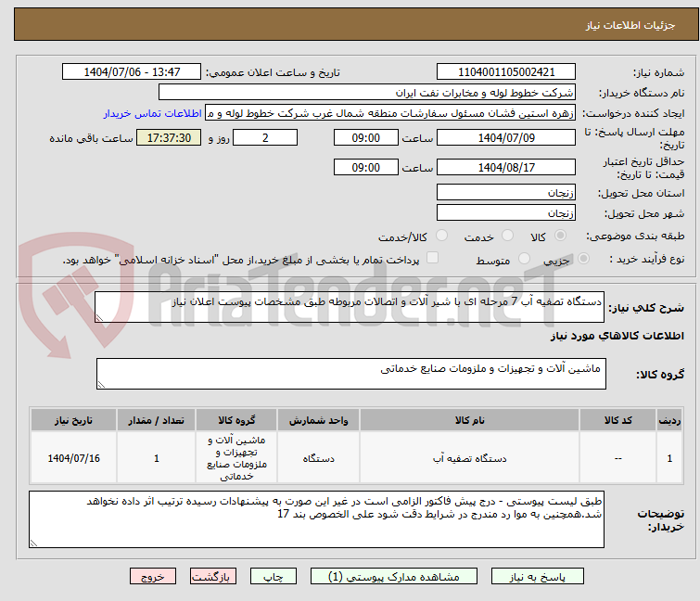This screenshot has width=700, height=601.
Task: Click the 'بازگشت' back button
Action: (x=215, y=576)
